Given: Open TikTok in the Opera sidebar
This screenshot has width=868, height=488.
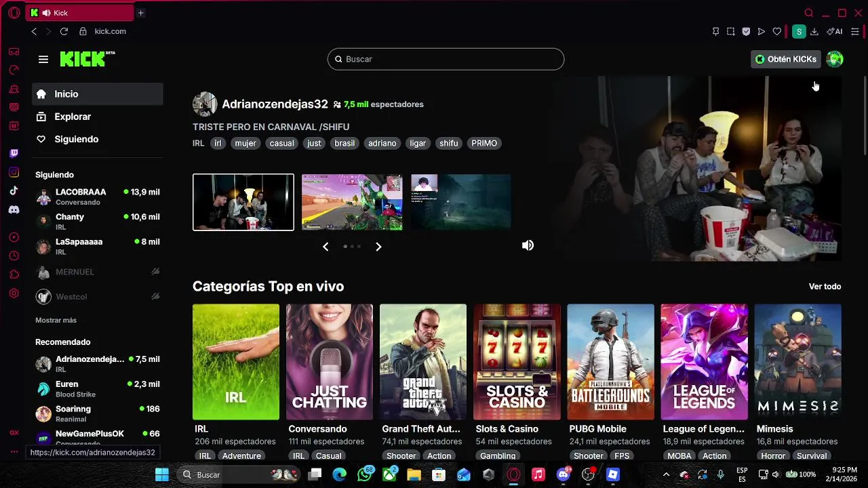Looking at the screenshot, I should [14, 191].
